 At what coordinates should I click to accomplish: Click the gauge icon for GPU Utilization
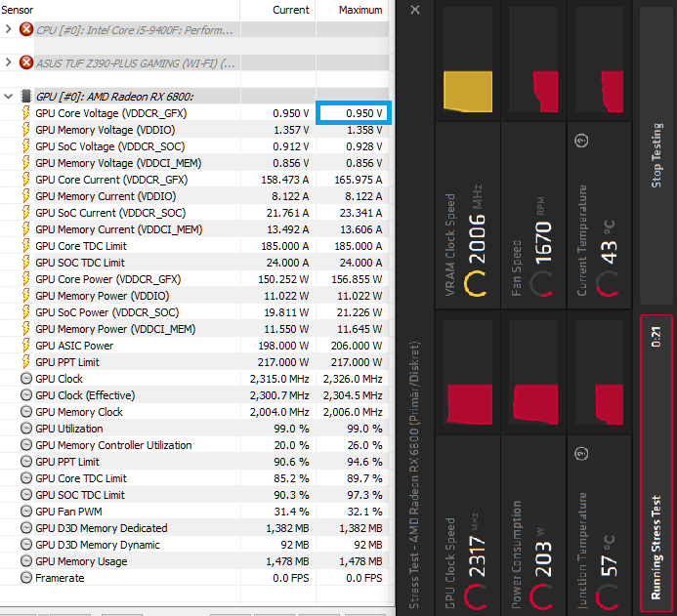click(26, 429)
